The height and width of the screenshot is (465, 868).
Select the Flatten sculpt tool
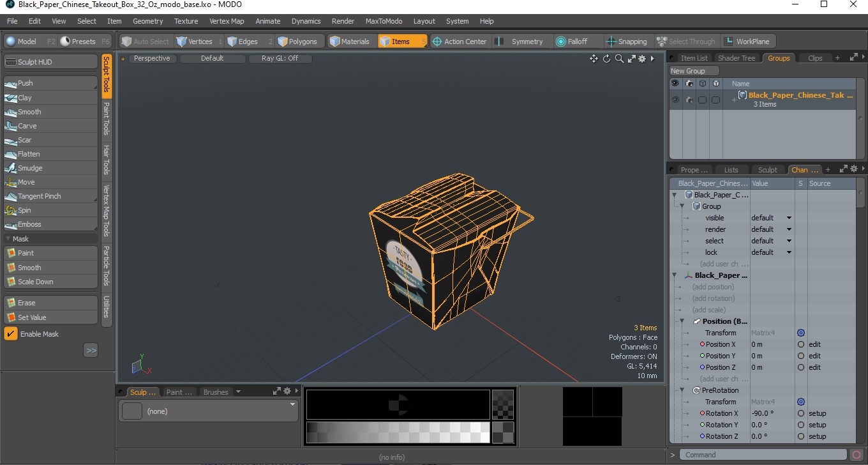[x=51, y=154]
